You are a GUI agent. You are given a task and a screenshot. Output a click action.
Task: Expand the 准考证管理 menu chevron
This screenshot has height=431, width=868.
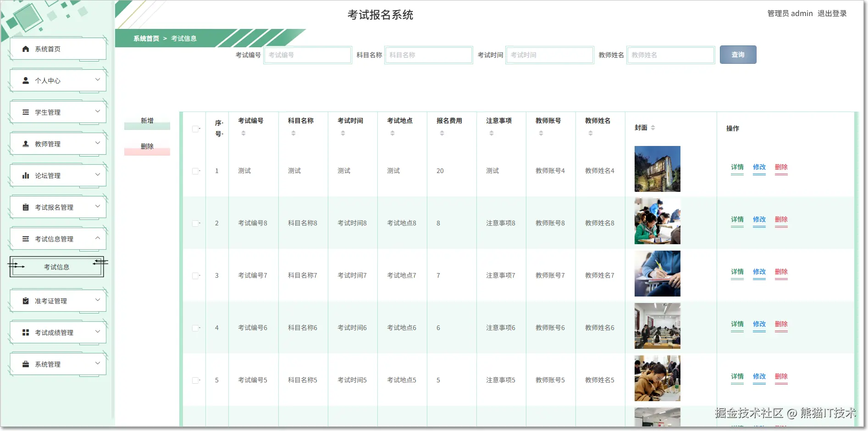pos(98,300)
